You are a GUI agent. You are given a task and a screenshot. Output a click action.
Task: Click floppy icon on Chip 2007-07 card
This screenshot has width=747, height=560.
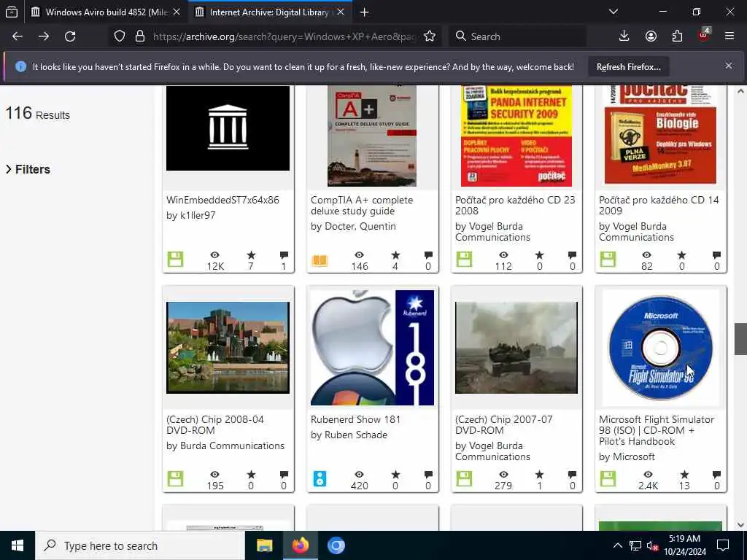click(x=464, y=478)
